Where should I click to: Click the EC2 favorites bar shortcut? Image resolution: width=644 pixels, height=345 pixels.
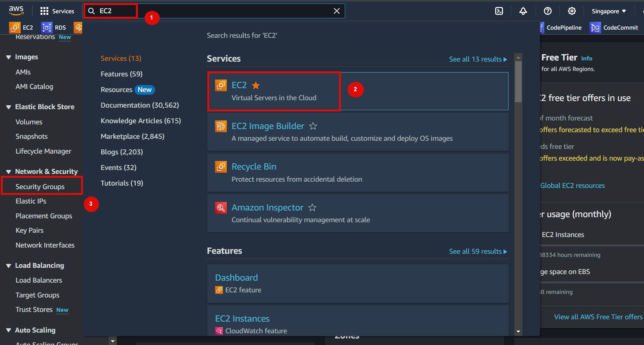pos(21,27)
